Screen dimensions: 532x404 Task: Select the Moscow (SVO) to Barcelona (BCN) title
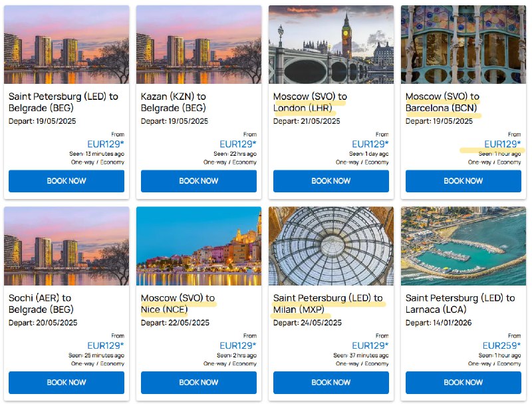442,102
